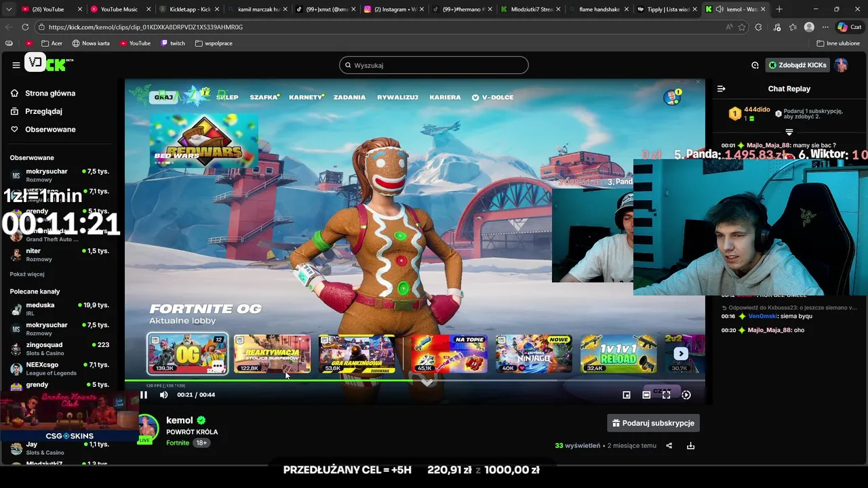Switch to the Instagram tab
Screen dimensions: 868x488
pyautogui.click(x=393, y=9)
